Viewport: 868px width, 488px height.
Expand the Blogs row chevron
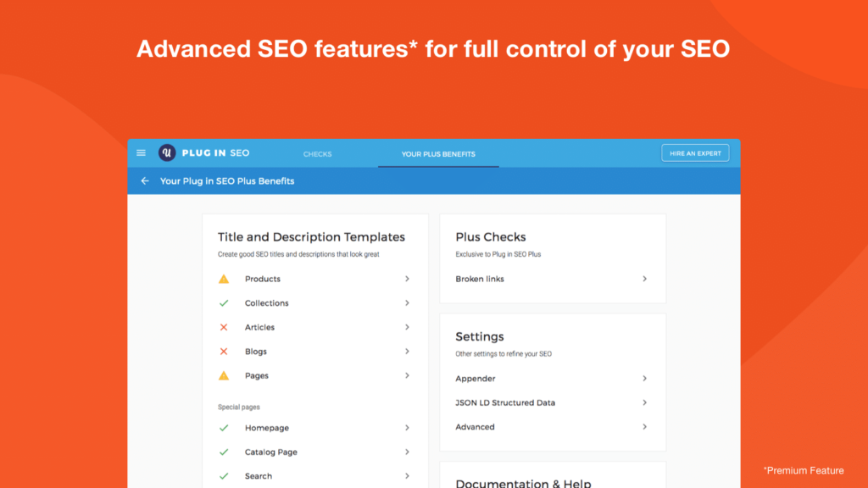407,352
